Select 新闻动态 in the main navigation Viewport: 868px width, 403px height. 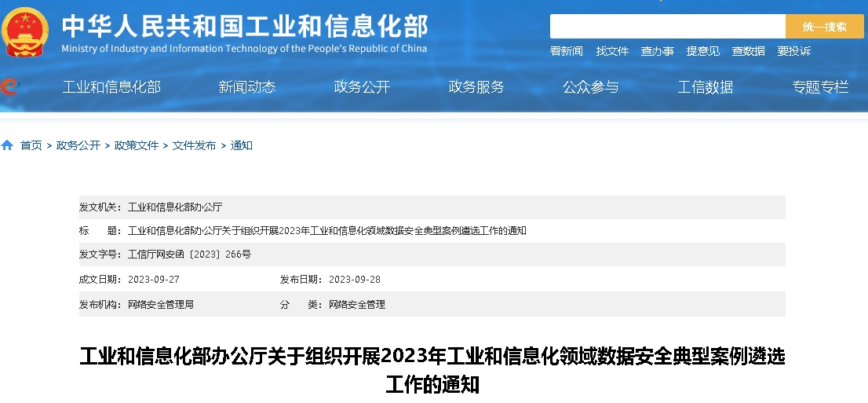(x=247, y=87)
